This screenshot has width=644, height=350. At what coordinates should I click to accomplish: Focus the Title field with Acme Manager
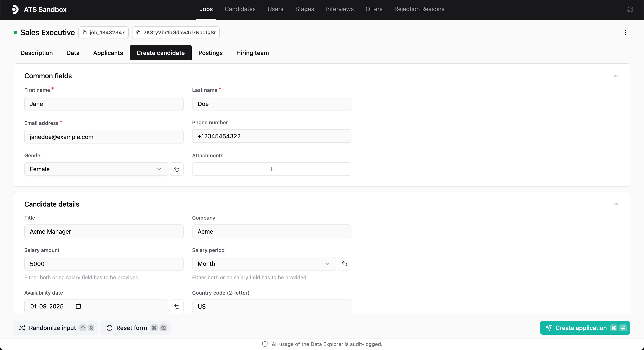tap(104, 231)
